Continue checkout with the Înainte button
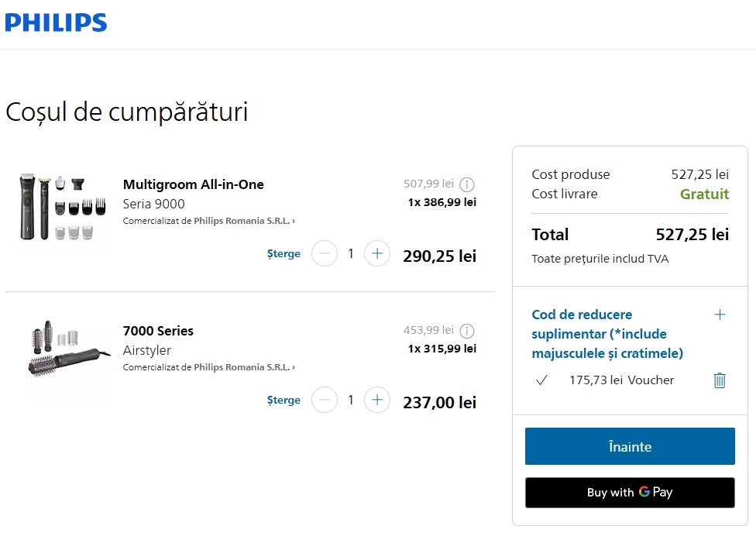 pyautogui.click(x=630, y=446)
